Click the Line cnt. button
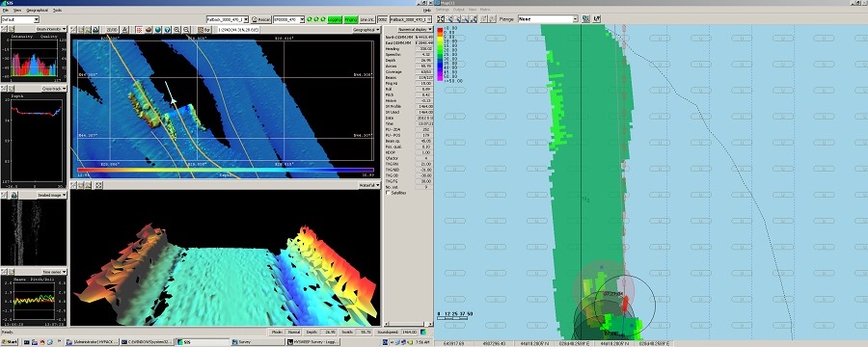868x347 pixels. pyautogui.click(x=367, y=19)
